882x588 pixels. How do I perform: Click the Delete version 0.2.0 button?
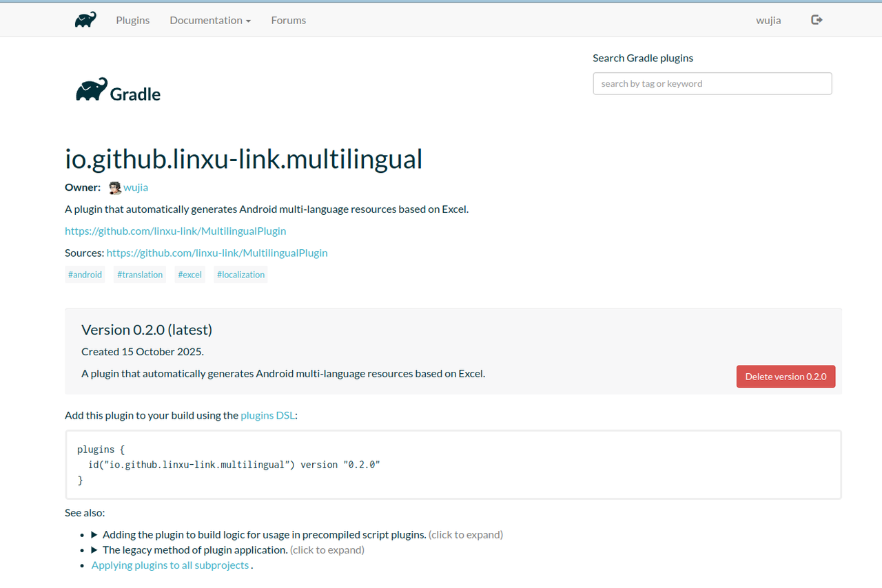pos(786,377)
